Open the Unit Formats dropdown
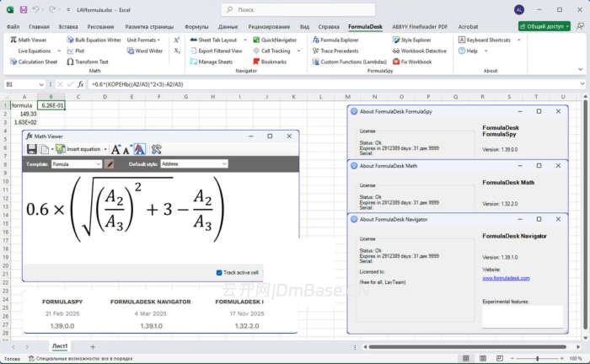Viewport: 590px width, 364px height. [x=143, y=40]
